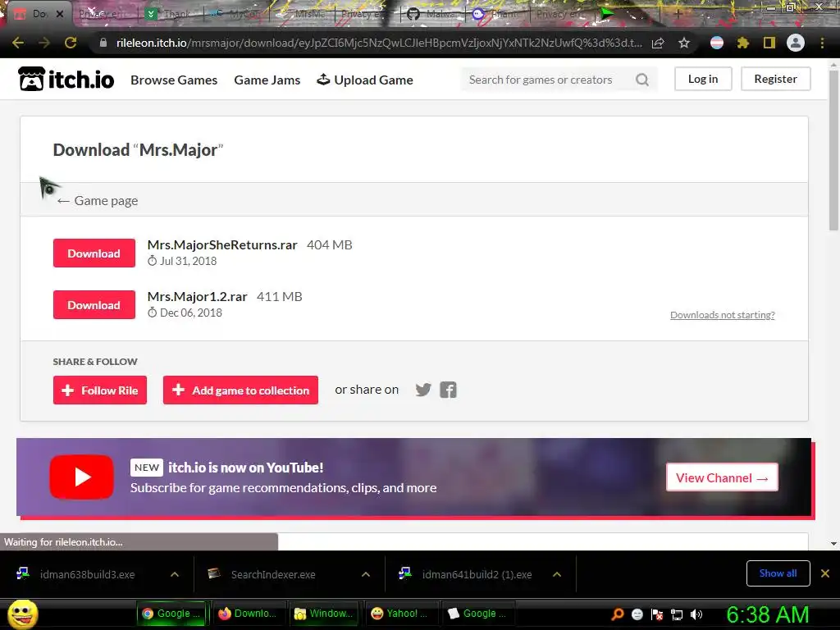
Task: Expand options for idman638build3.exe download
Action: (175, 574)
